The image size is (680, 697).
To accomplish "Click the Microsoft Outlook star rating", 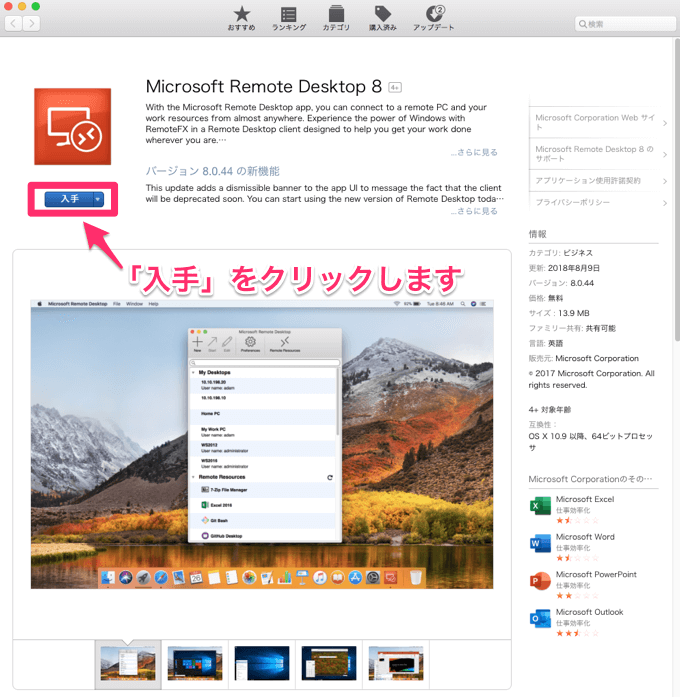I will [577, 633].
